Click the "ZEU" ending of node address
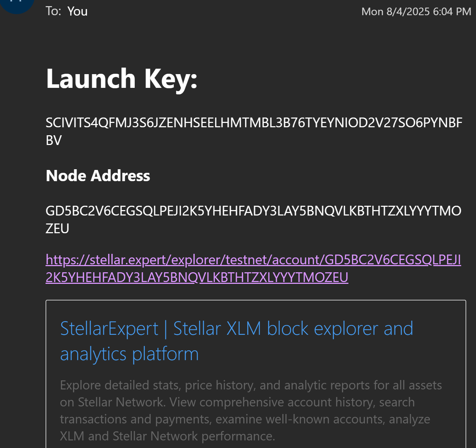 pyautogui.click(x=57, y=229)
